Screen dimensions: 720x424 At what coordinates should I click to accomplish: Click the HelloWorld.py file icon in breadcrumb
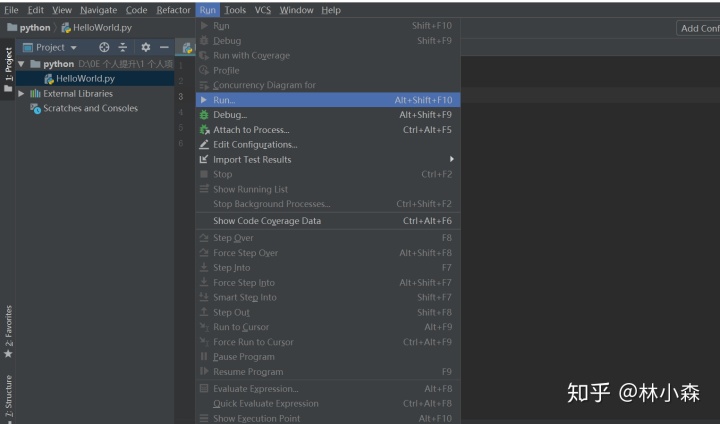click(66, 28)
